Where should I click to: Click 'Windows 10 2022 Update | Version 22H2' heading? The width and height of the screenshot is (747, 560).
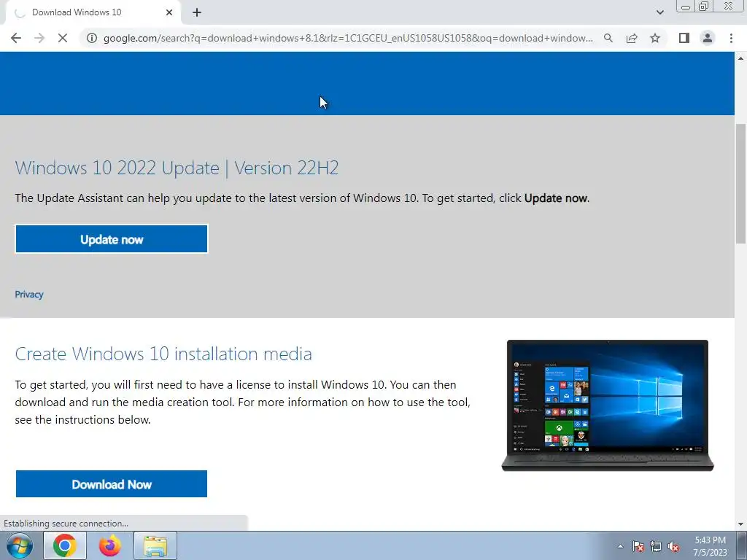coord(177,168)
